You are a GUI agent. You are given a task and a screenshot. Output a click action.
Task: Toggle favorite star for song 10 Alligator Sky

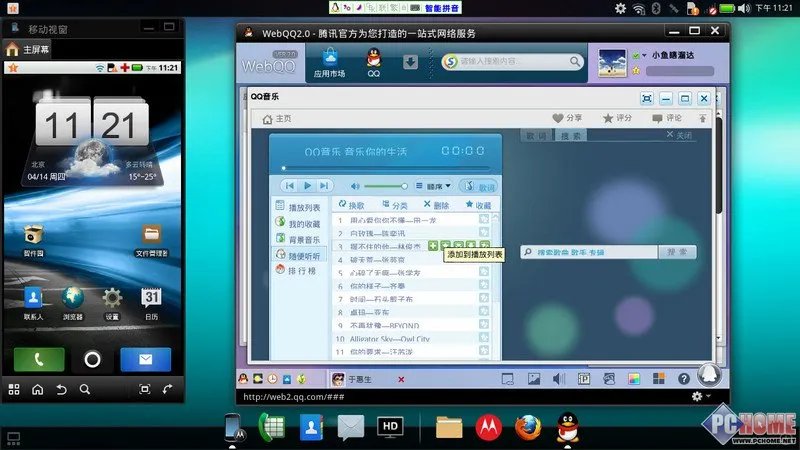click(484, 338)
